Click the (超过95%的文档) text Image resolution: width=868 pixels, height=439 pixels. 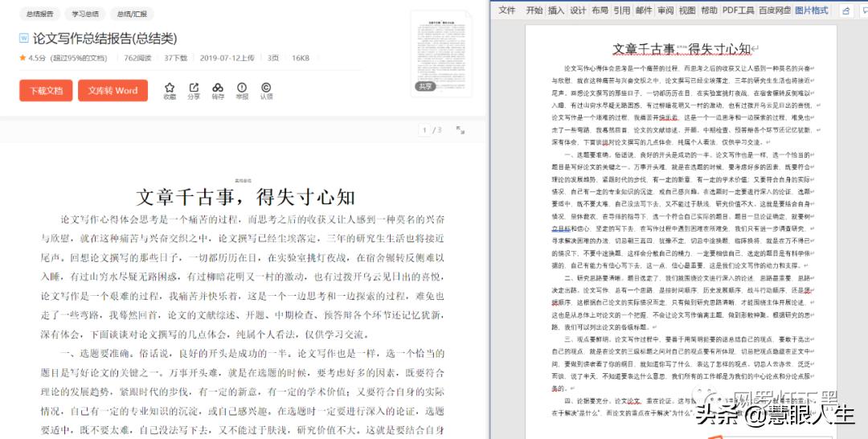(x=79, y=58)
